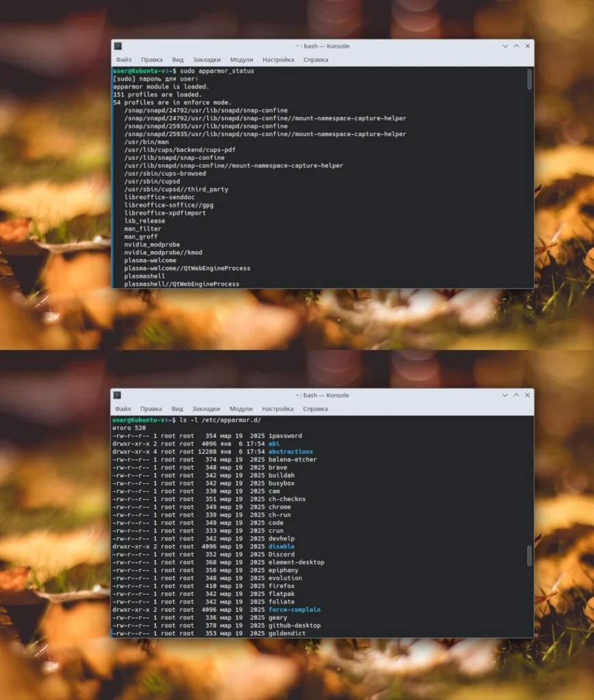The width and height of the screenshot is (594, 700).
Task: Open Настройка menu in the bottom Konsole window
Action: pos(278,409)
